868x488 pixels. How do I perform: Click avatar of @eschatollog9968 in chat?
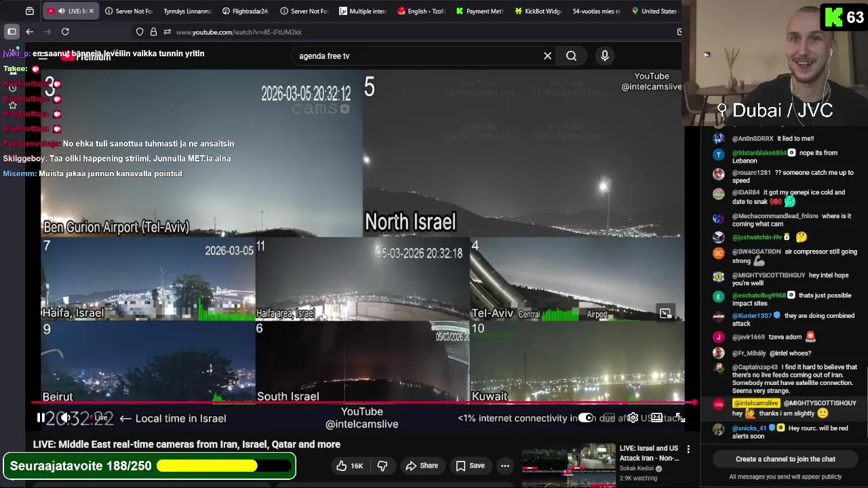click(x=719, y=297)
